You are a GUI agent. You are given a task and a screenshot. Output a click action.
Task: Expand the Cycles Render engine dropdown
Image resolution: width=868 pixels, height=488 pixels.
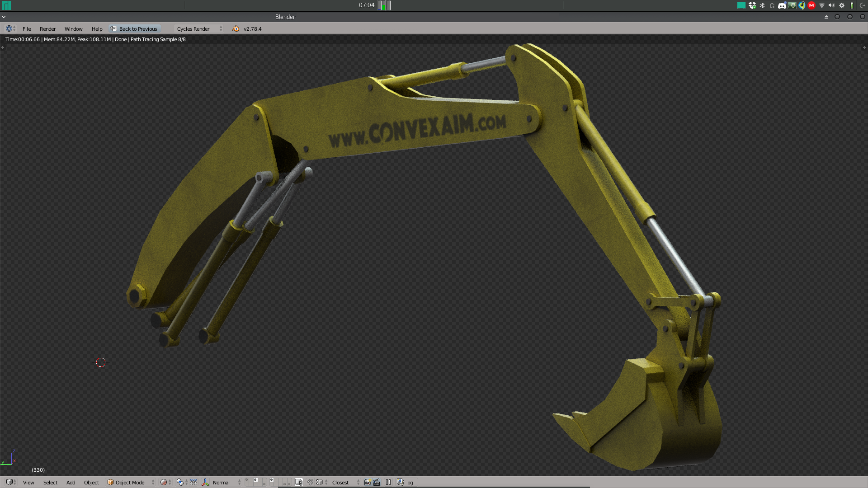[199, 28]
